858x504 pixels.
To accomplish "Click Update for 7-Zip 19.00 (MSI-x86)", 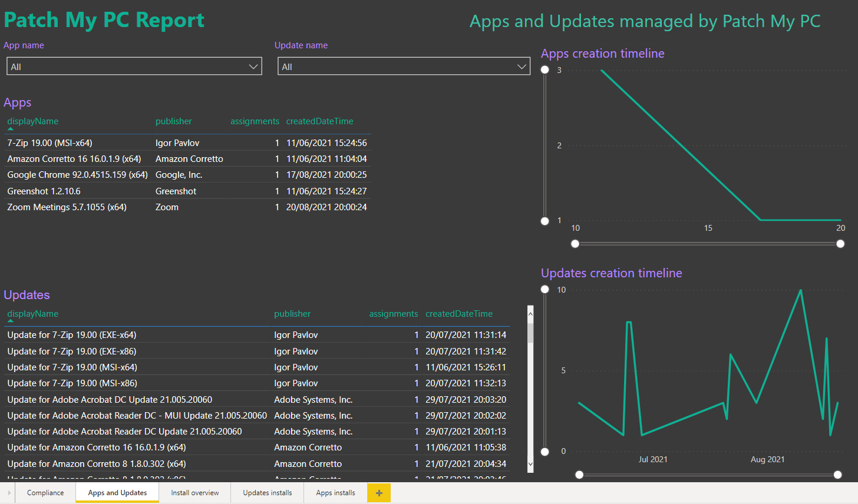I will click(x=72, y=383).
